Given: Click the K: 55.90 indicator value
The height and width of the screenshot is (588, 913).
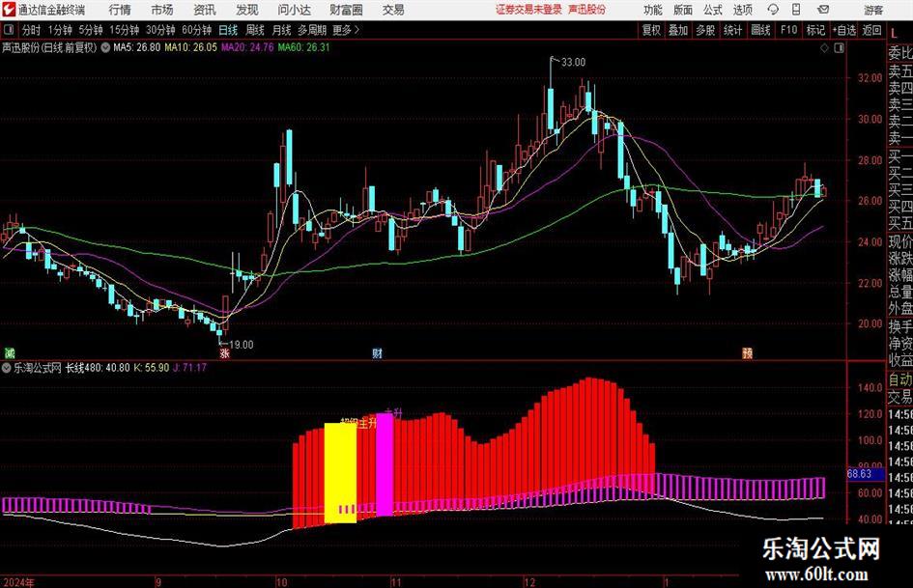Looking at the screenshot, I should 152,368.
